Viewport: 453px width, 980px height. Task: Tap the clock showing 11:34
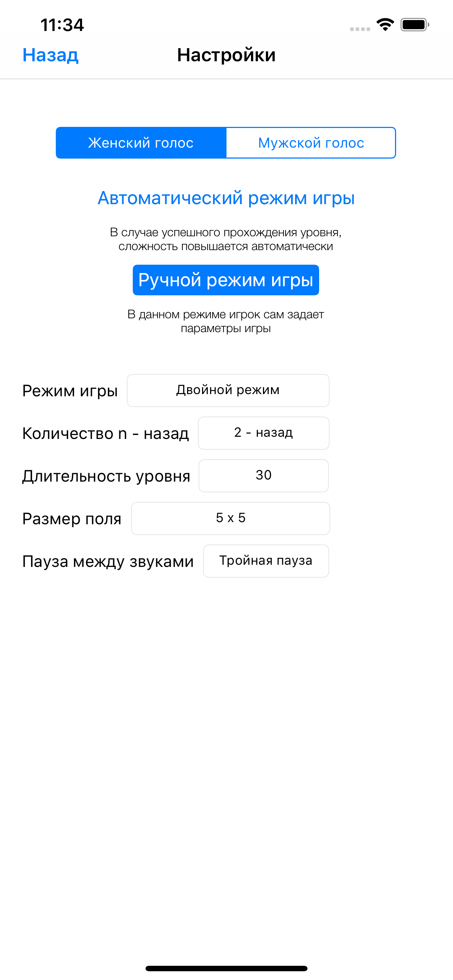pos(62,24)
